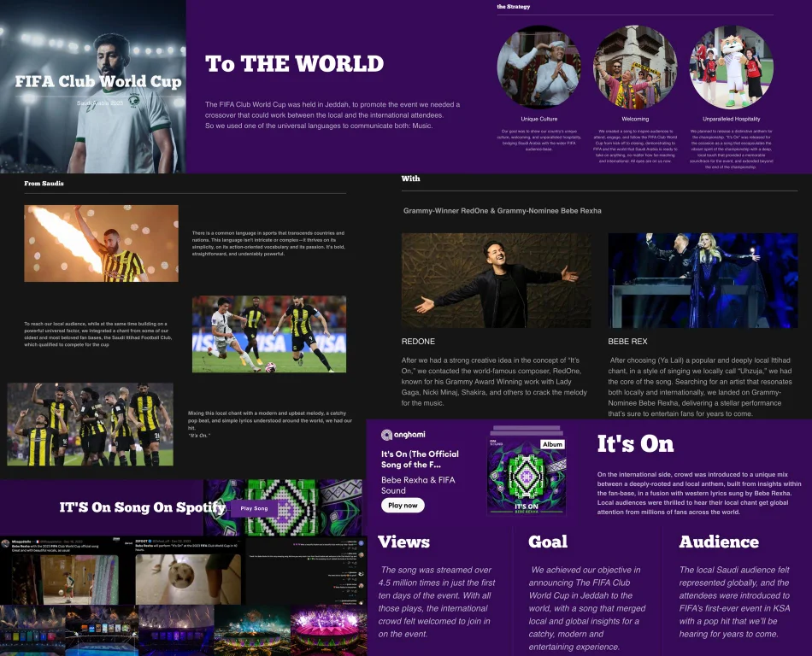This screenshot has height=656, width=812.
Task: Click the Views heading
Action: point(403,542)
